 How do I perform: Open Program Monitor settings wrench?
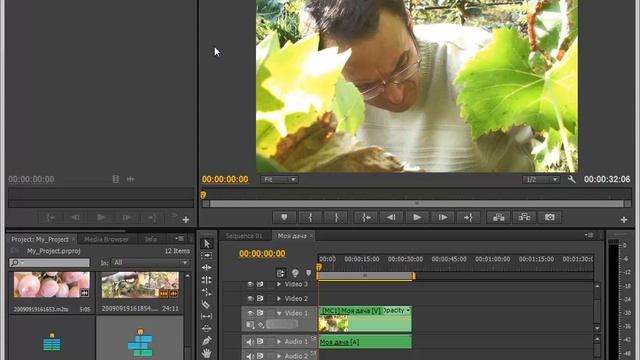click(x=571, y=179)
